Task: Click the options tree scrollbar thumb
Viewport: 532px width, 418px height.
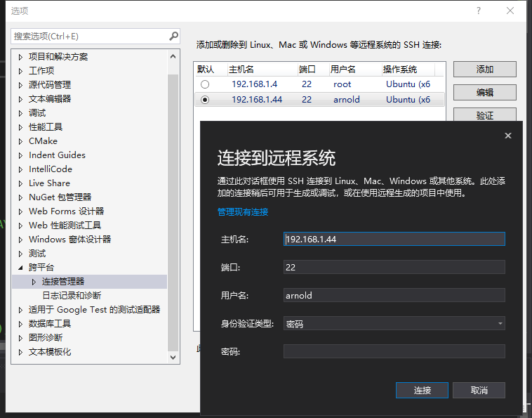Action: tap(173, 214)
